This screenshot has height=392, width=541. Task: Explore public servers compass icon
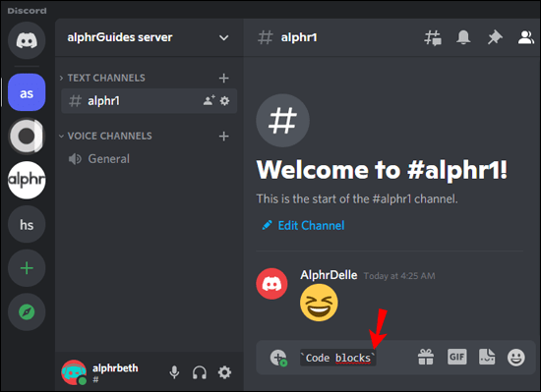27,312
